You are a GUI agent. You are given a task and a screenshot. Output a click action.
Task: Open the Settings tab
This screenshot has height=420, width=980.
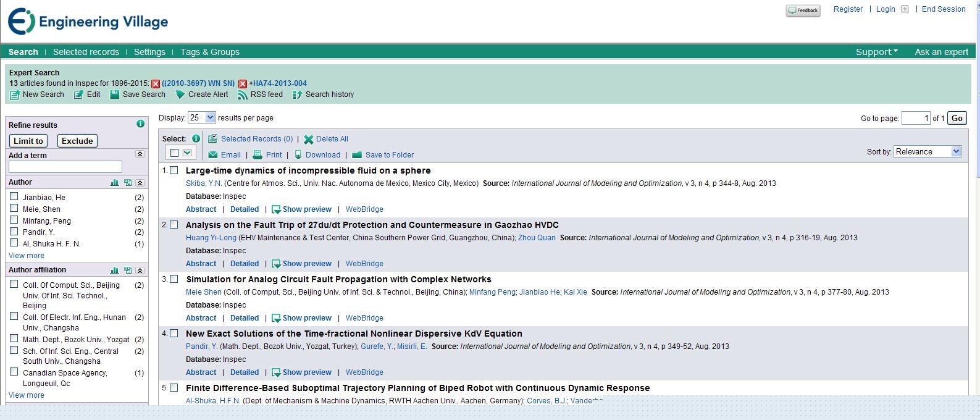pyautogui.click(x=149, y=52)
